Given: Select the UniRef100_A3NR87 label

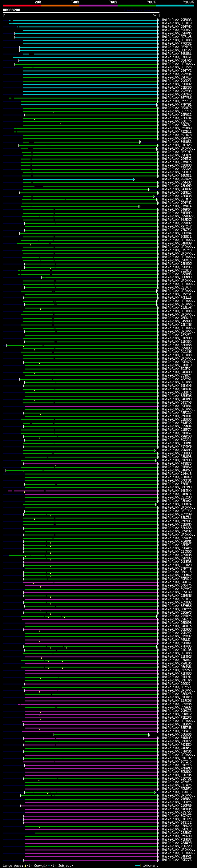Looking at the screenshot, I should (x=177, y=839).
